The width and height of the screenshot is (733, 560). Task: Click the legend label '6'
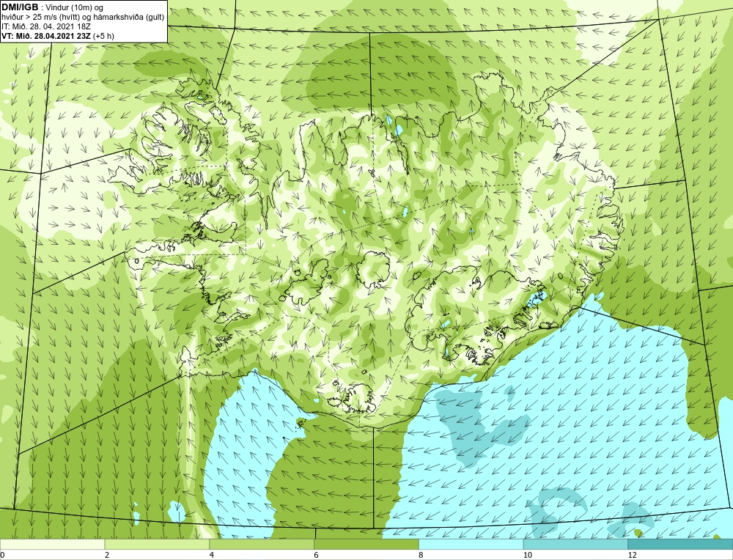(317, 555)
